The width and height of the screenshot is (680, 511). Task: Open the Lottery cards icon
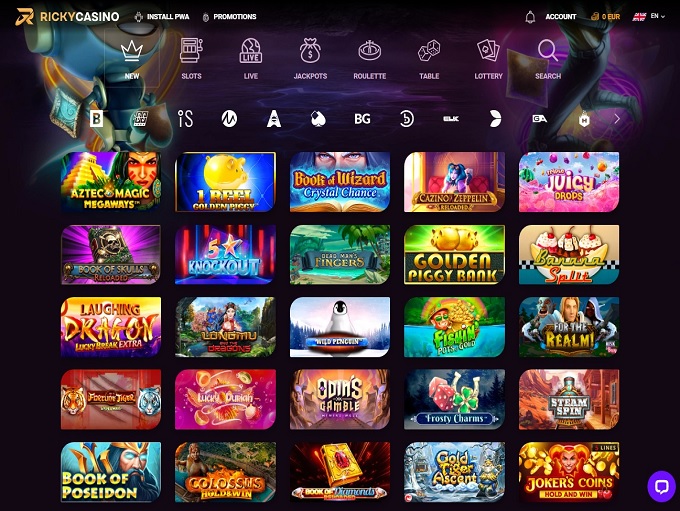(x=488, y=50)
